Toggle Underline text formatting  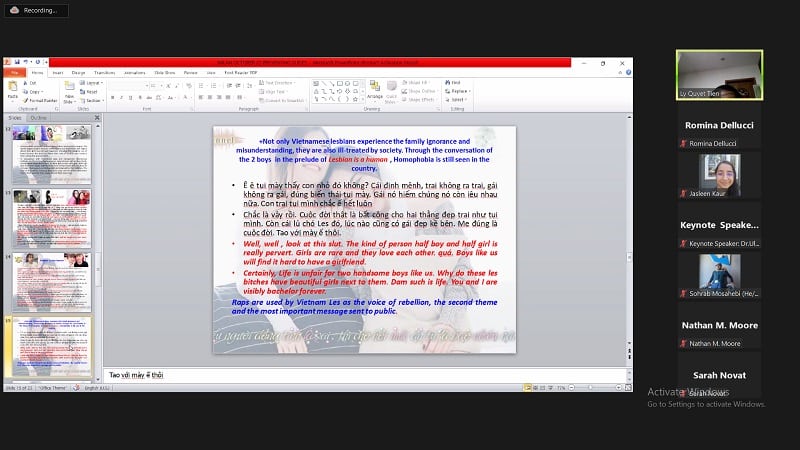[x=128, y=97]
